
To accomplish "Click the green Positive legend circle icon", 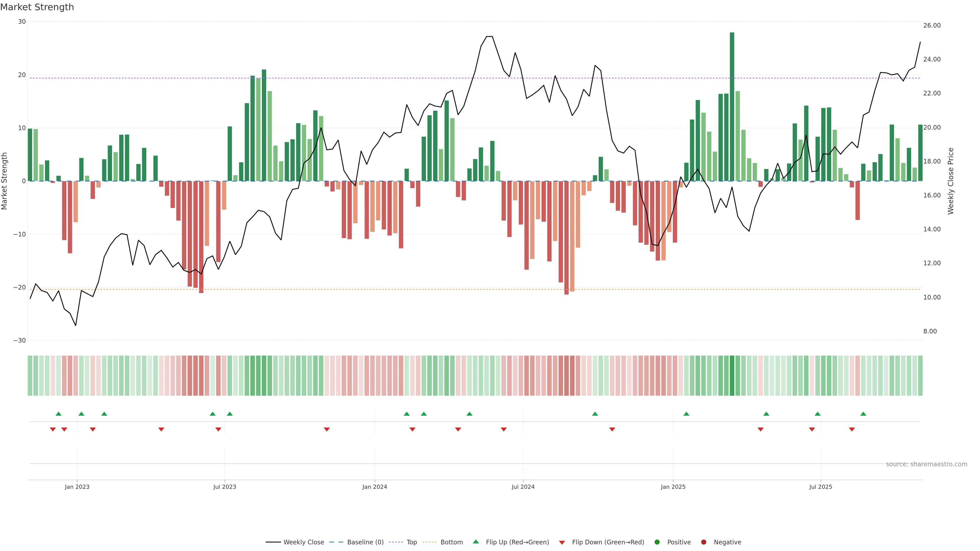I will click(657, 542).
